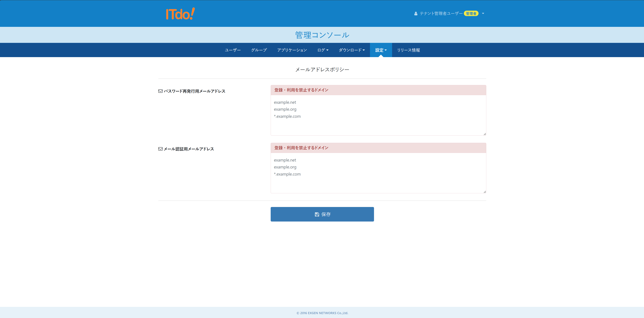
Task: Open the ログ dropdown menu
Action: tap(323, 50)
